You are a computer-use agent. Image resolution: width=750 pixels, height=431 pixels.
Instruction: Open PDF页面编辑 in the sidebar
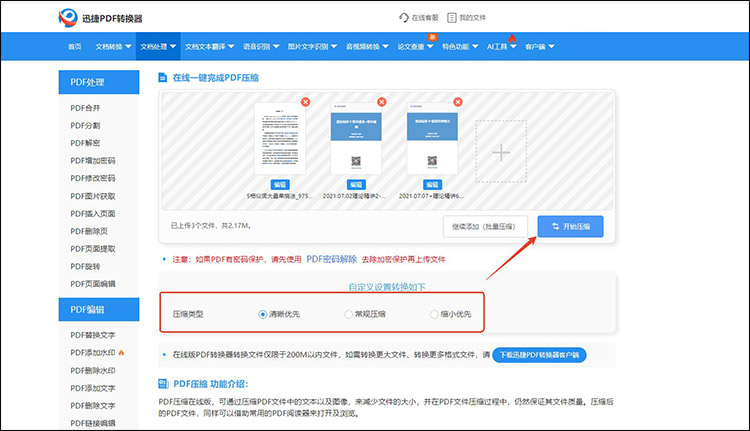coord(93,284)
